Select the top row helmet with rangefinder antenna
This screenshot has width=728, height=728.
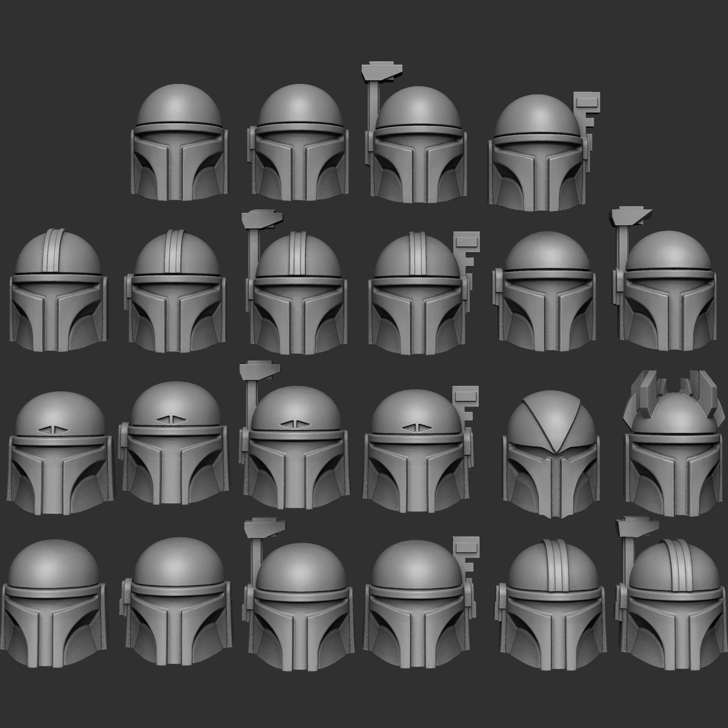pyautogui.click(x=417, y=146)
